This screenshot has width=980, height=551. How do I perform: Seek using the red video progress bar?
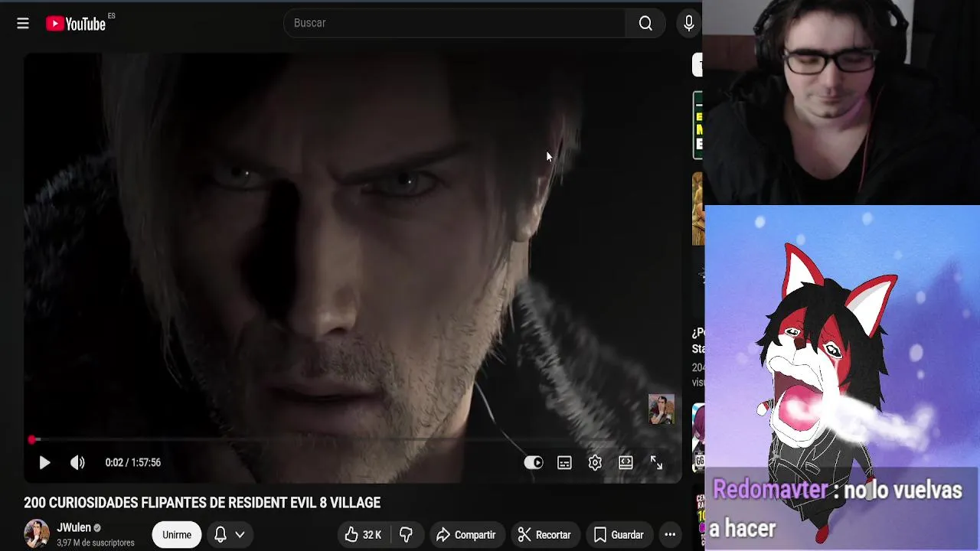point(352,440)
